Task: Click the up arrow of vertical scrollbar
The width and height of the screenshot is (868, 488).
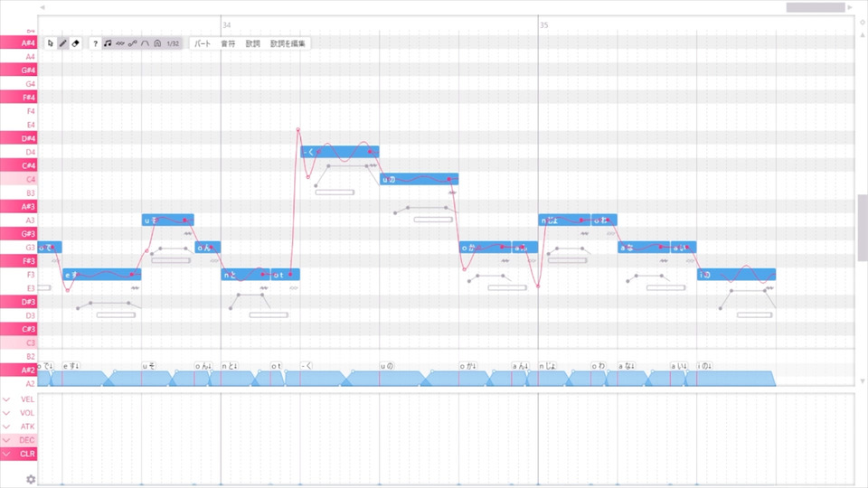Action: pos(863,35)
